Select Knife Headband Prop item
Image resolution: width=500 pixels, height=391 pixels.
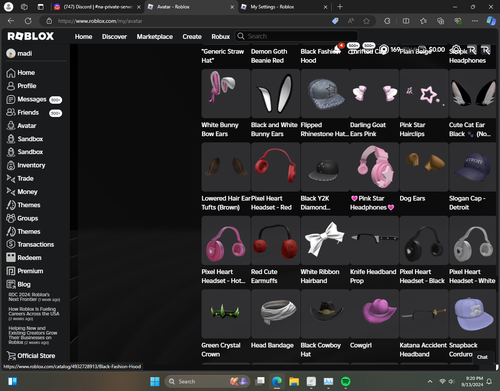(x=374, y=240)
